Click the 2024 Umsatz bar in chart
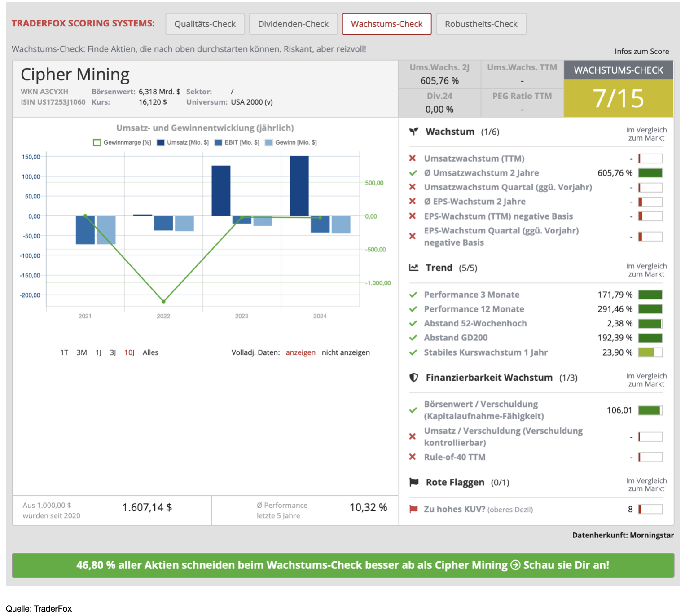This screenshot has height=616, width=685. (x=299, y=186)
